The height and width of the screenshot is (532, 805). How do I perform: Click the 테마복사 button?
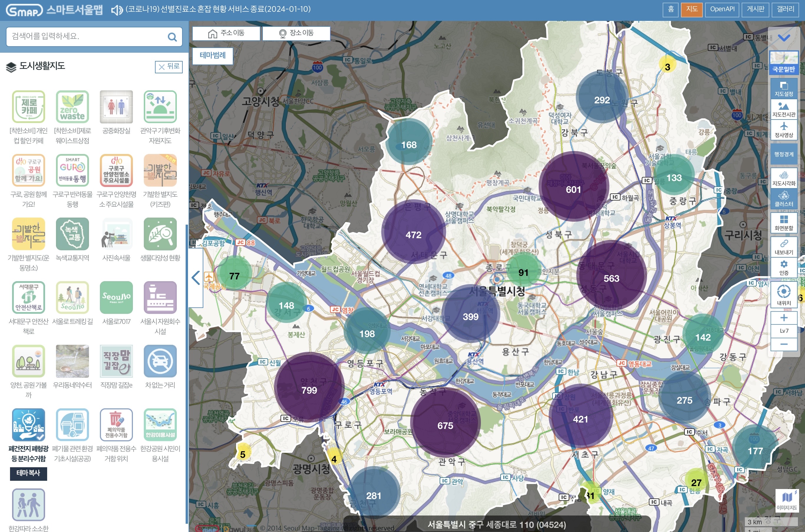[28, 473]
